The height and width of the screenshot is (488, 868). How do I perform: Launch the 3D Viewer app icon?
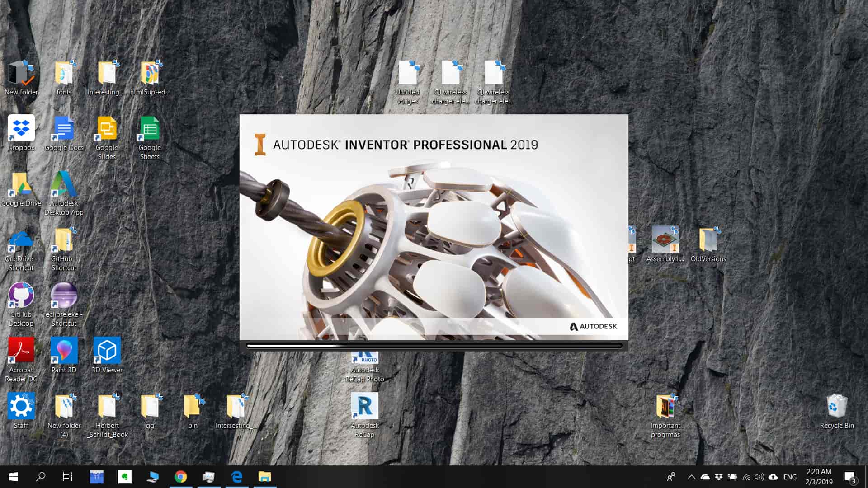click(x=107, y=351)
